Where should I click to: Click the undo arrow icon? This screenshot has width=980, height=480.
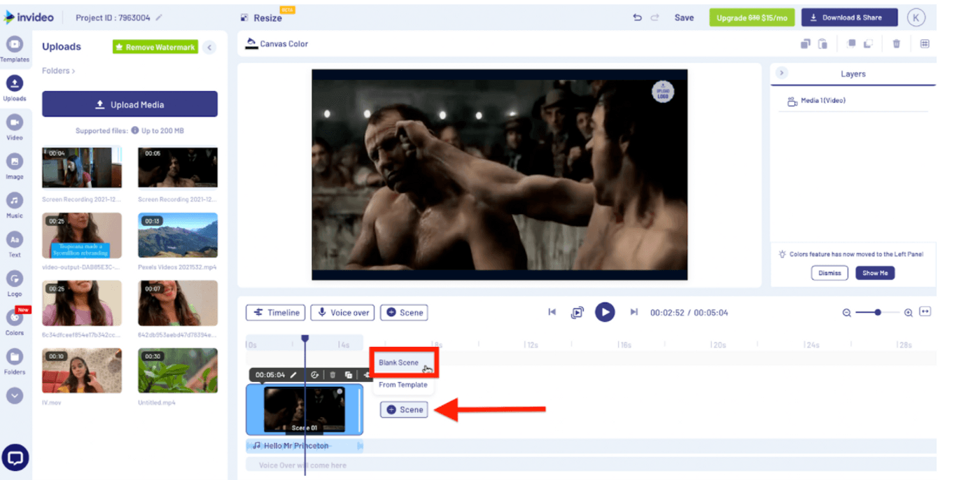(x=637, y=18)
